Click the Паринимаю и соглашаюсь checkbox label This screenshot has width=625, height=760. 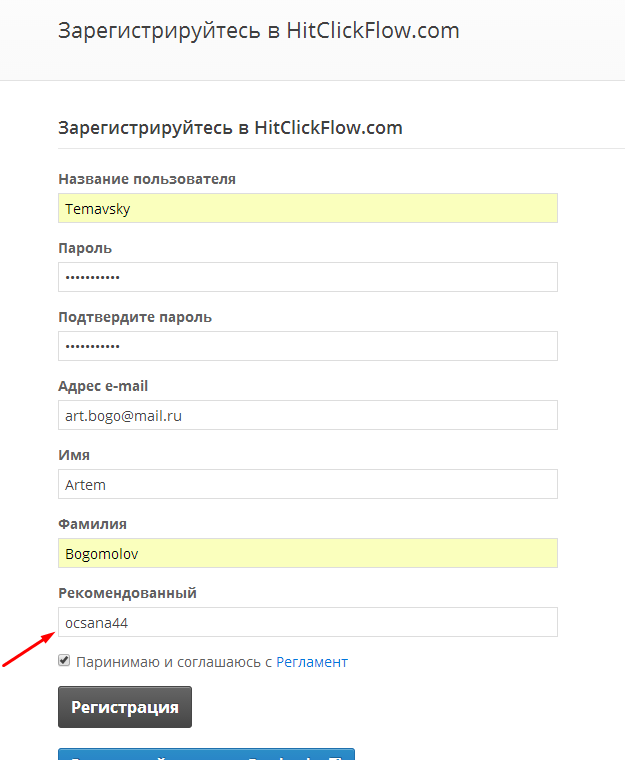pos(174,662)
